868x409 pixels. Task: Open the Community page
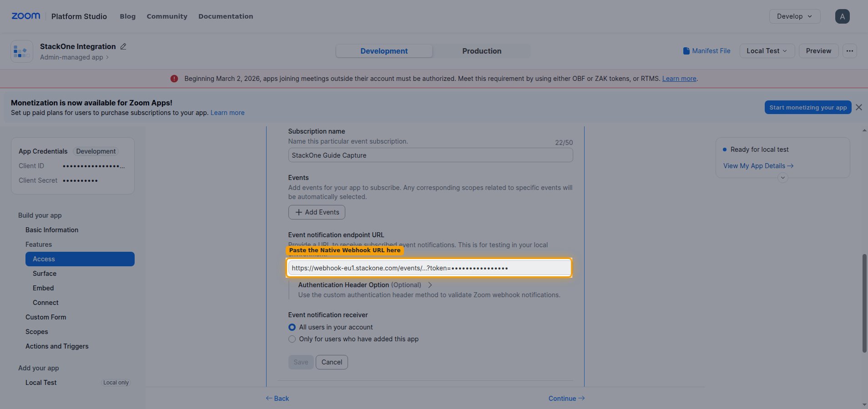coord(167,16)
